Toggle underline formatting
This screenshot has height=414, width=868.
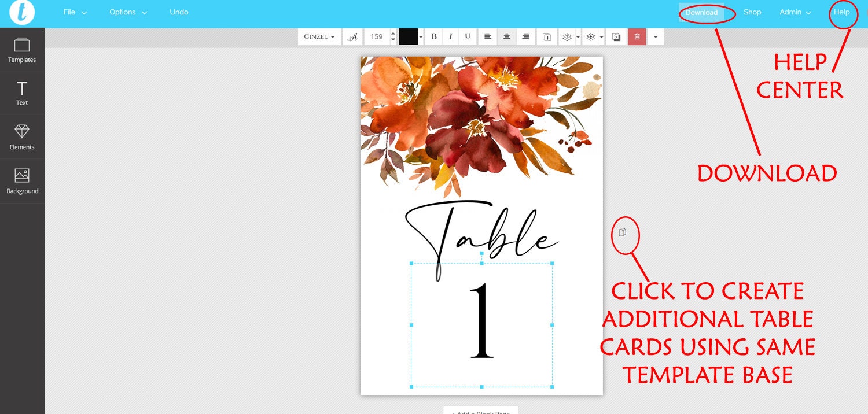(x=467, y=36)
